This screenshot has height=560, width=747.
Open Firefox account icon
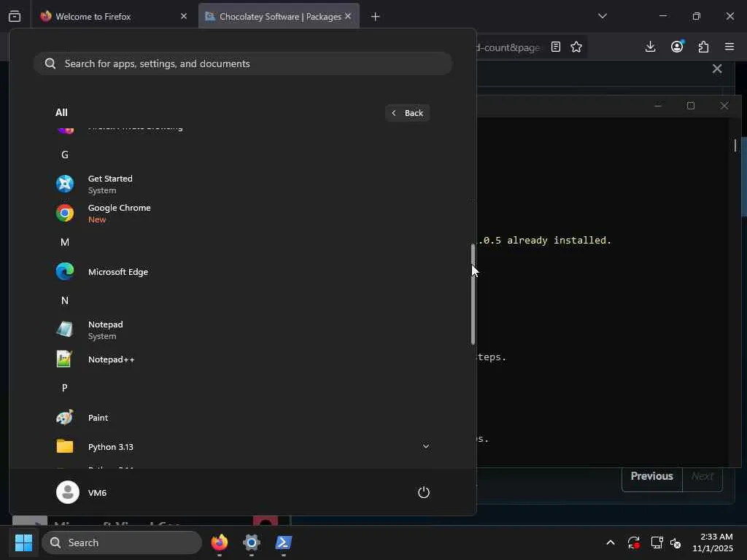677,46
